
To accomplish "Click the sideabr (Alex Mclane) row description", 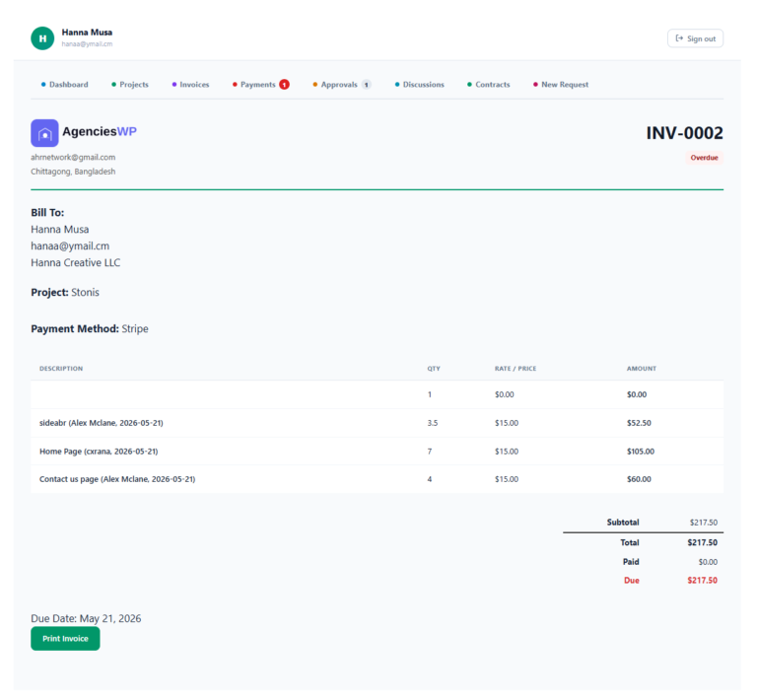I will coord(101,423).
